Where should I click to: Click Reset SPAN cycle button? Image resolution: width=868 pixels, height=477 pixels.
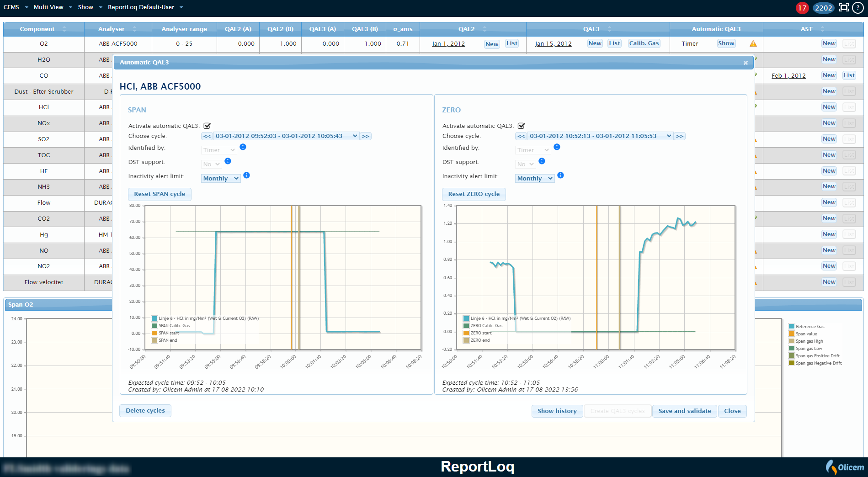(160, 194)
